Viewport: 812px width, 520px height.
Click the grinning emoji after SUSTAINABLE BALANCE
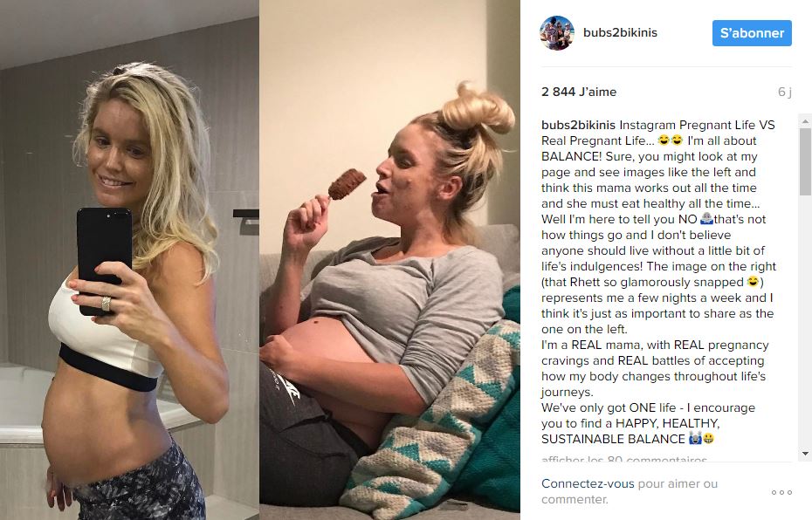[x=708, y=439]
